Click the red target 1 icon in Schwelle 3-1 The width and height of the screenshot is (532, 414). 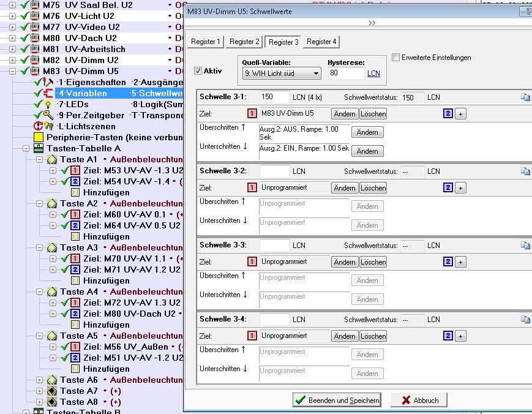tap(252, 113)
